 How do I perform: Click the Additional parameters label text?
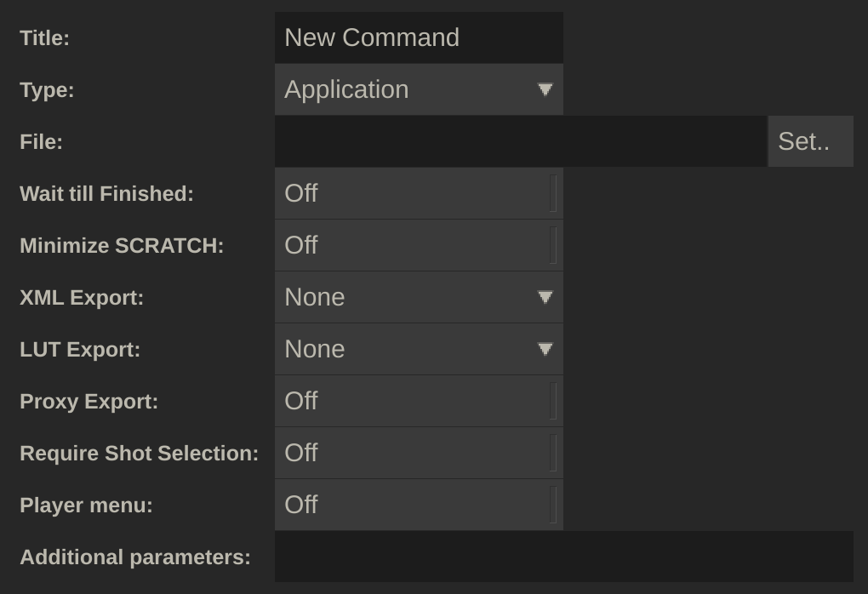[x=135, y=557]
